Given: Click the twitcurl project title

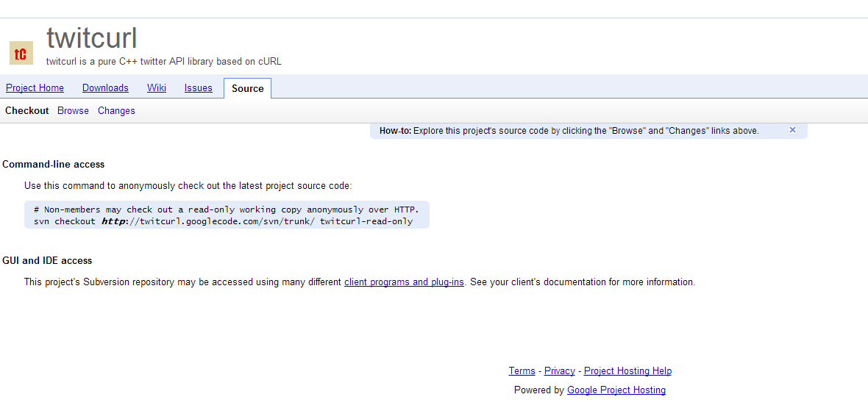Looking at the screenshot, I should coord(92,38).
